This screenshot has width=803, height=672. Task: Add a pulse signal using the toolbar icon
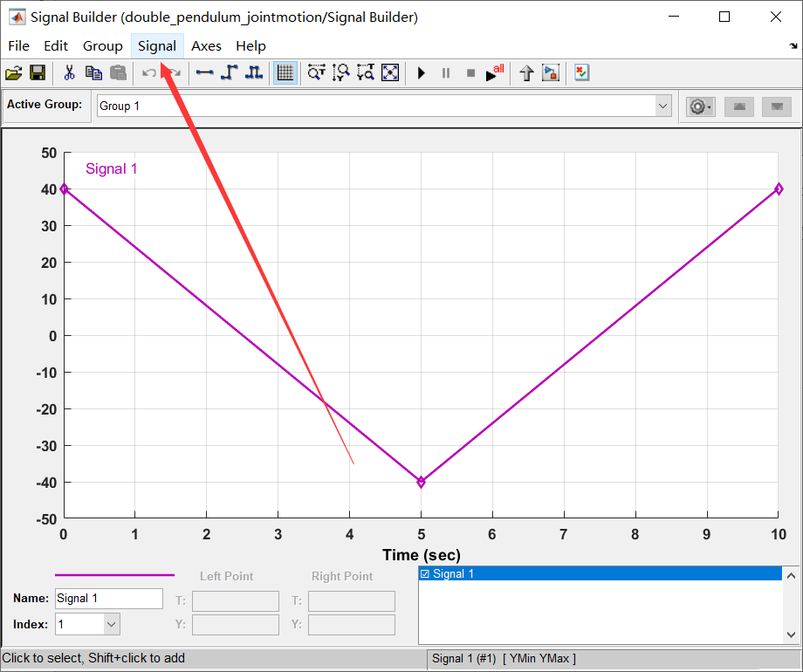pyautogui.click(x=254, y=73)
